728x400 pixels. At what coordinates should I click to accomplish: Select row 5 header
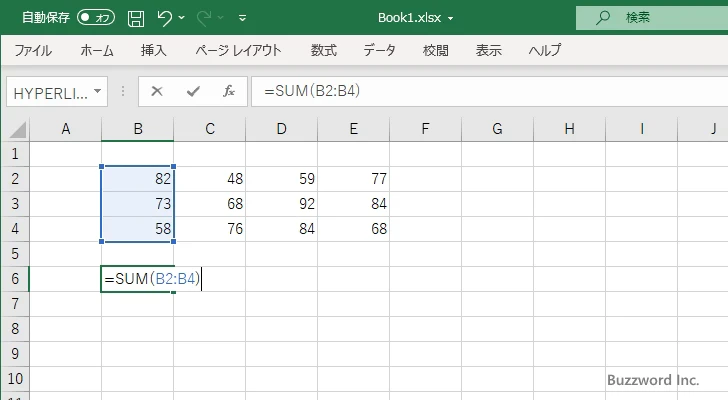[15, 254]
